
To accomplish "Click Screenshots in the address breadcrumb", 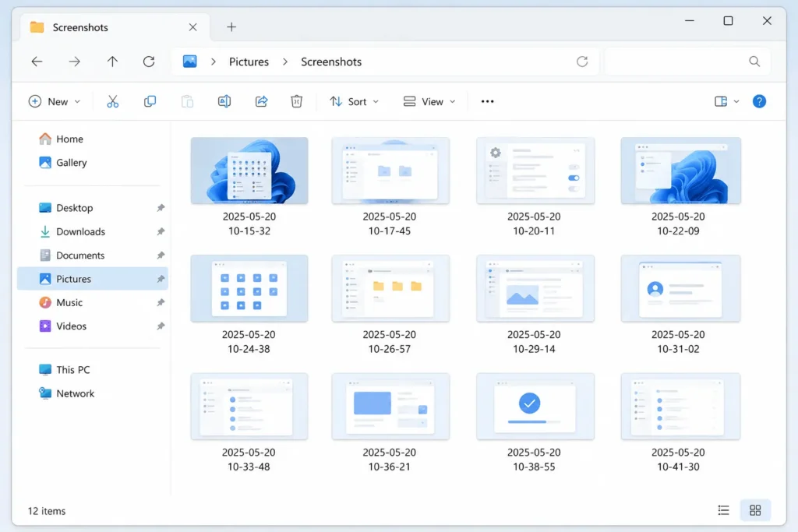I will (x=331, y=62).
